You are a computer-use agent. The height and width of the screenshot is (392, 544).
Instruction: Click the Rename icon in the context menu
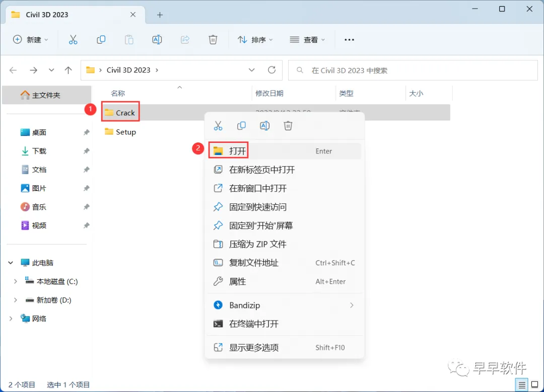pyautogui.click(x=265, y=125)
